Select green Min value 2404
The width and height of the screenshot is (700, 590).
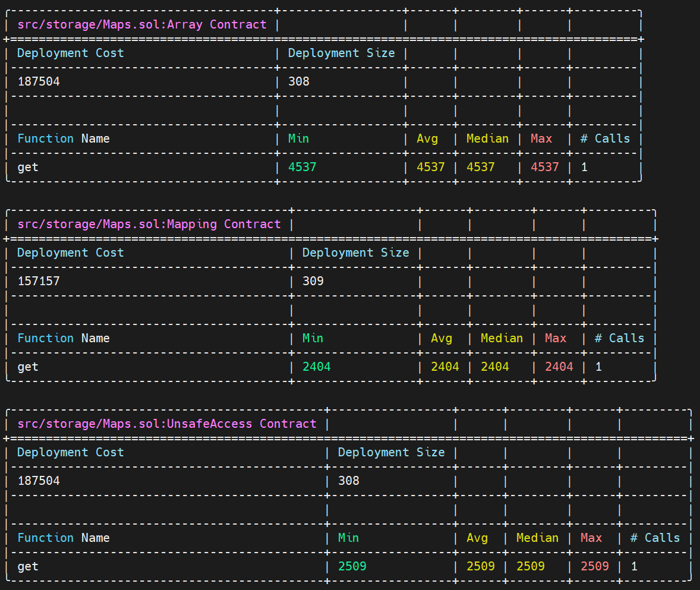click(317, 367)
